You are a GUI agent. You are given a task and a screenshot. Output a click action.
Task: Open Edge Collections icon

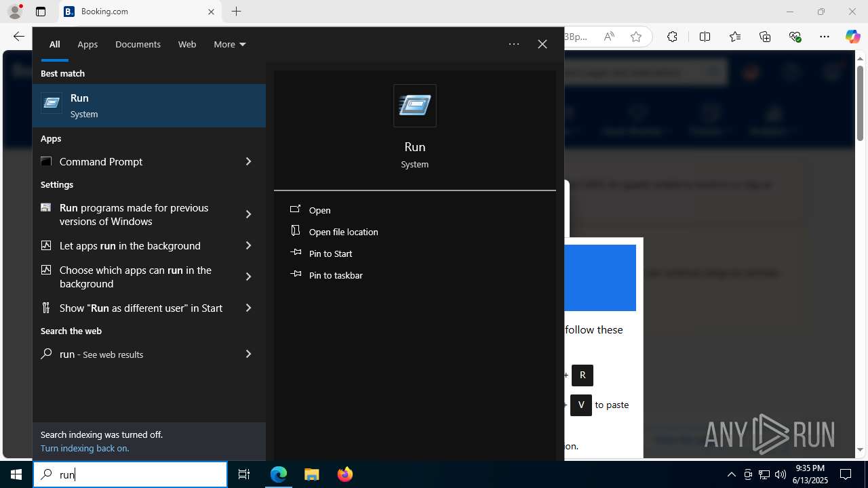point(765,37)
